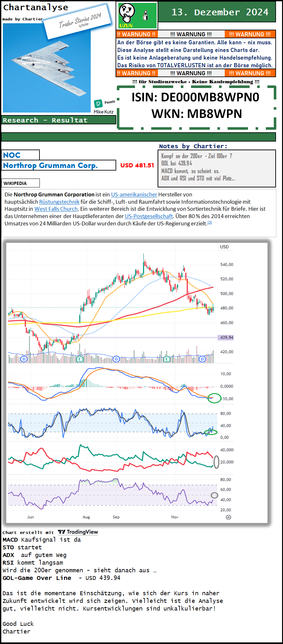Click the stealth bomber photo
The image size is (283, 644).
tap(47, 68)
